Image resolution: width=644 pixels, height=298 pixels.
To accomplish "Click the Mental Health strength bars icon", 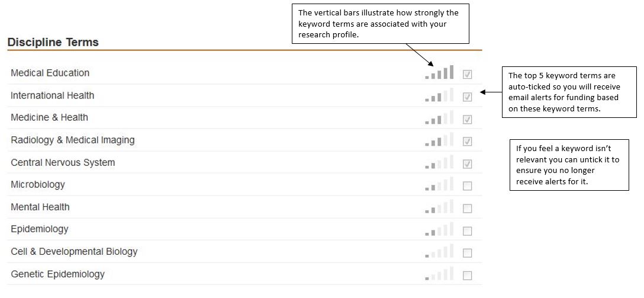I will (x=439, y=207).
